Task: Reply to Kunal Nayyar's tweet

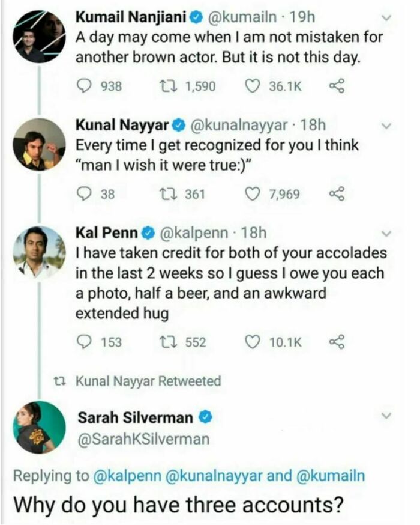Action: click(85, 194)
